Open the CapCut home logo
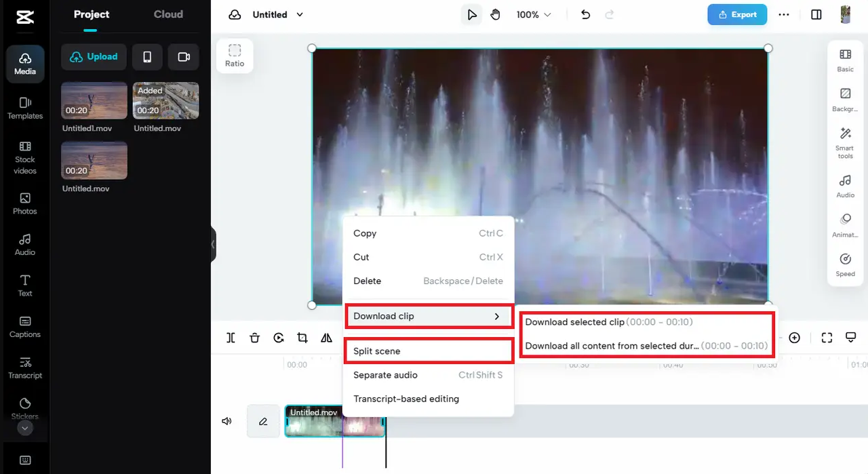This screenshot has height=474, width=868. pos(25,17)
